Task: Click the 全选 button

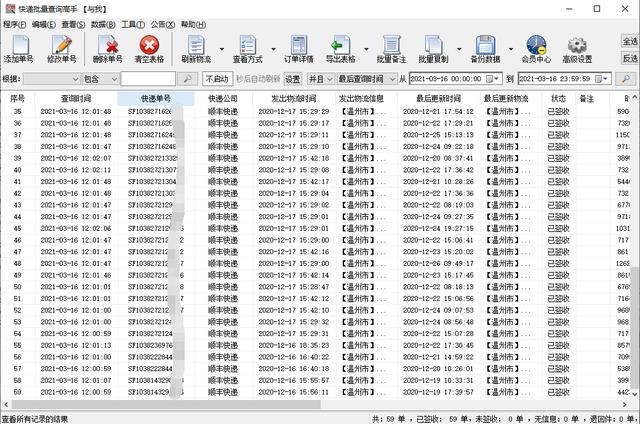Action: (x=630, y=41)
